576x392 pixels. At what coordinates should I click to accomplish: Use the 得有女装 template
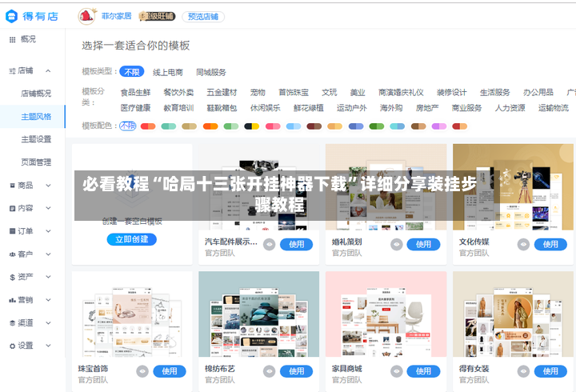550,371
